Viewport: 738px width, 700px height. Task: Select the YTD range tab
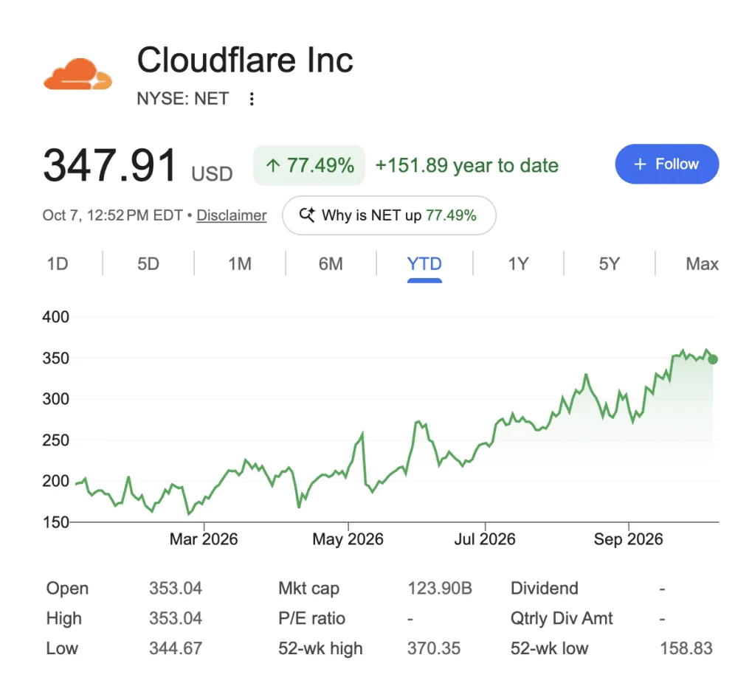pos(424,263)
